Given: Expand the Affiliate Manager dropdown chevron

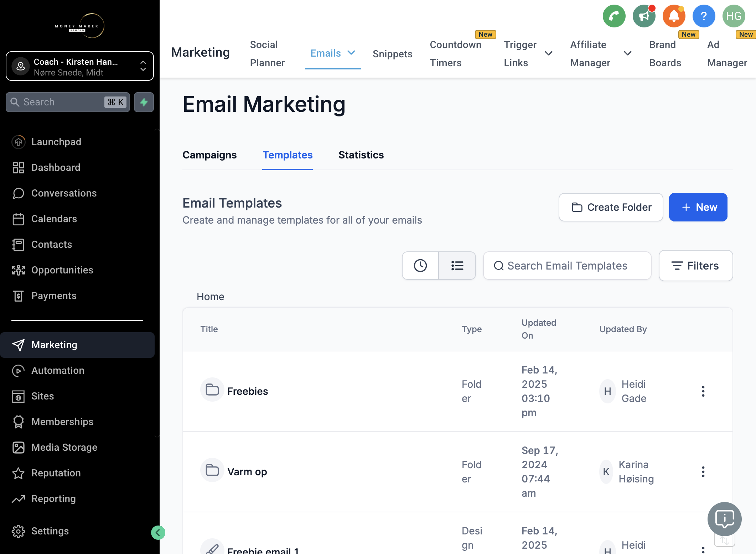Looking at the screenshot, I should (628, 53).
